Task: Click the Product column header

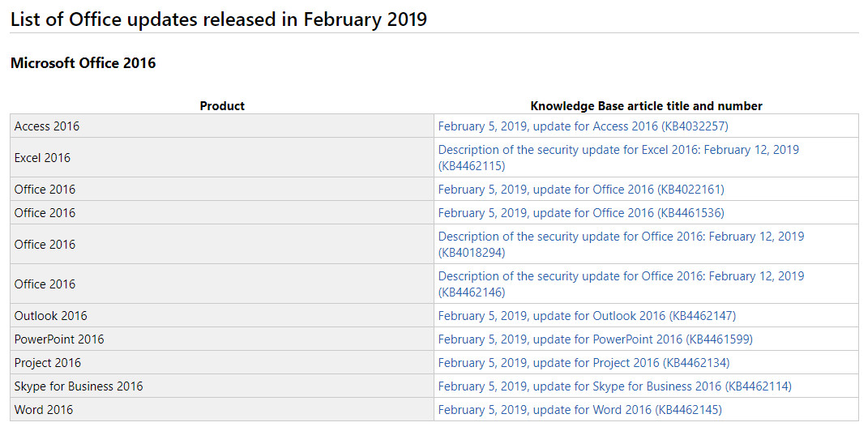Action: [x=222, y=105]
